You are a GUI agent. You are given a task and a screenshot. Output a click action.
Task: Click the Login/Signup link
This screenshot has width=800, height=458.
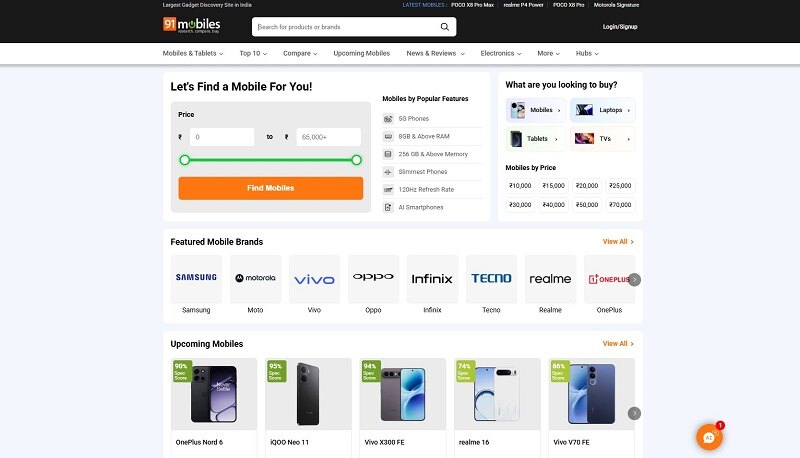click(620, 27)
